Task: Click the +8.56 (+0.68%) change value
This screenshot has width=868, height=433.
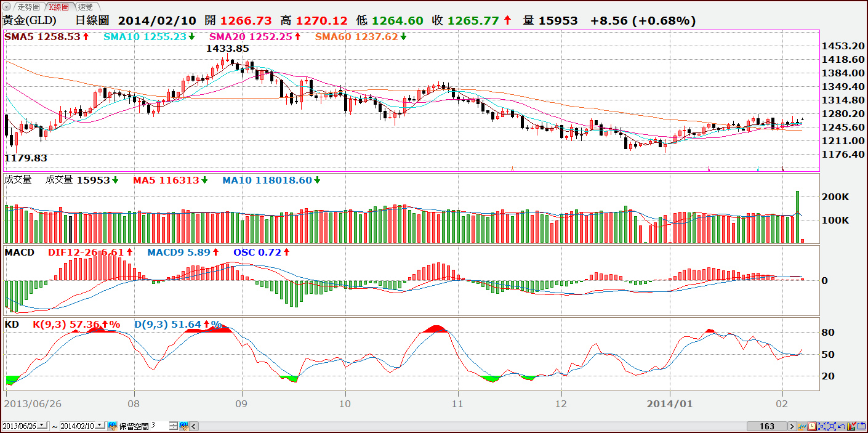Action: tap(643, 20)
